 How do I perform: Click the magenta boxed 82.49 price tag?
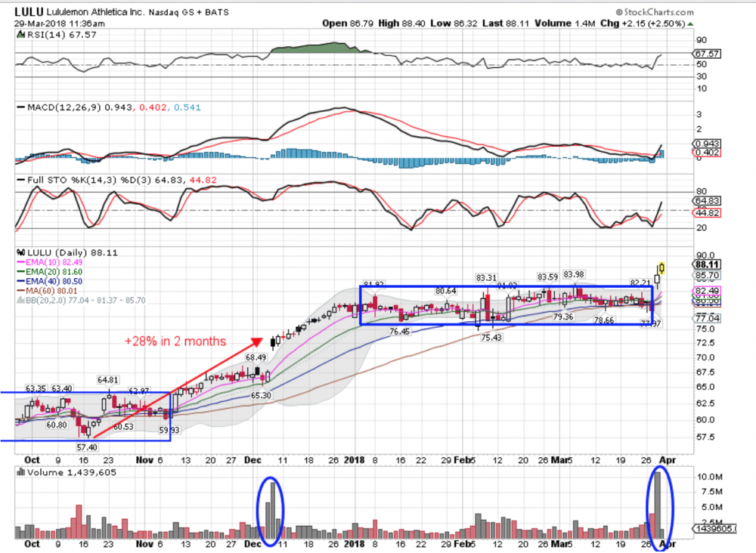pyautogui.click(x=707, y=290)
